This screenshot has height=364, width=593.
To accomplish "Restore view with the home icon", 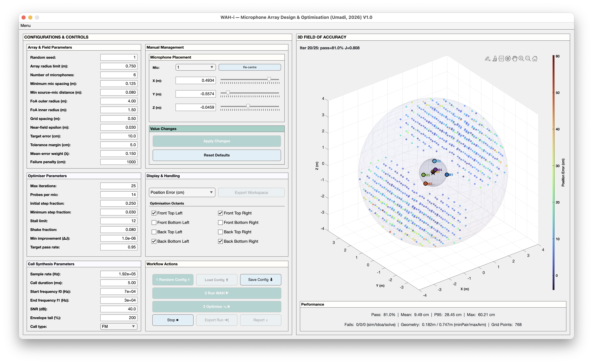I will [535, 59].
